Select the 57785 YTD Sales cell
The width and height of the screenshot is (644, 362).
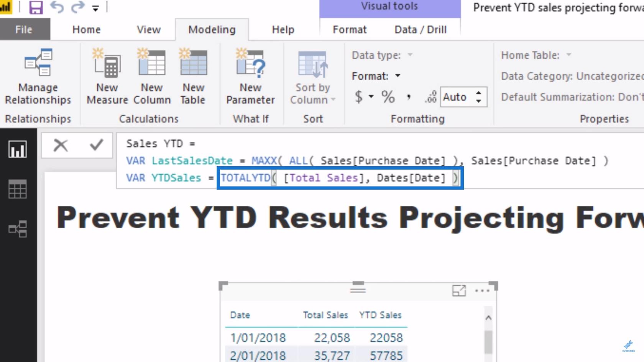[386, 355]
